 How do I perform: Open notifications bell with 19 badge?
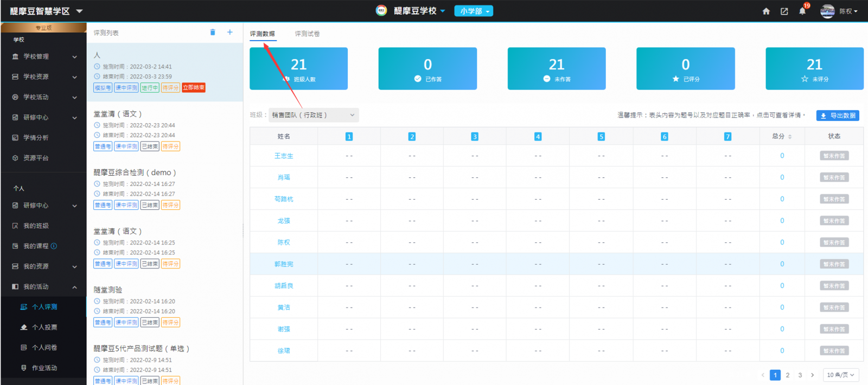point(802,11)
